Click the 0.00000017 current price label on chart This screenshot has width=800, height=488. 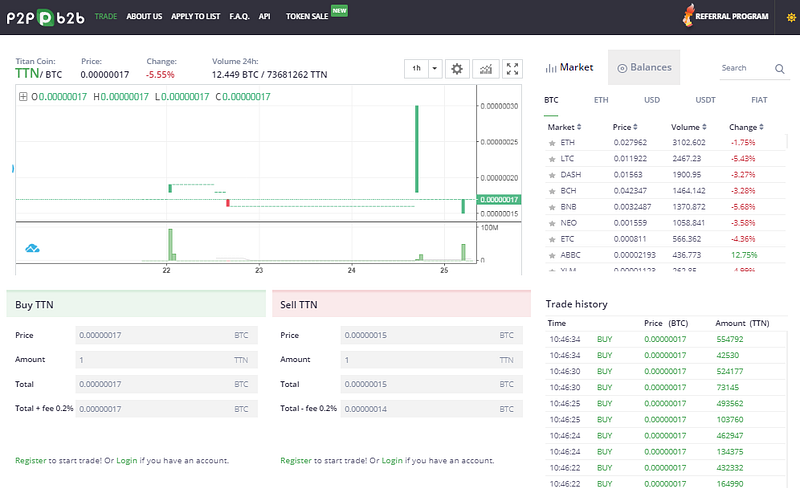tap(499, 200)
